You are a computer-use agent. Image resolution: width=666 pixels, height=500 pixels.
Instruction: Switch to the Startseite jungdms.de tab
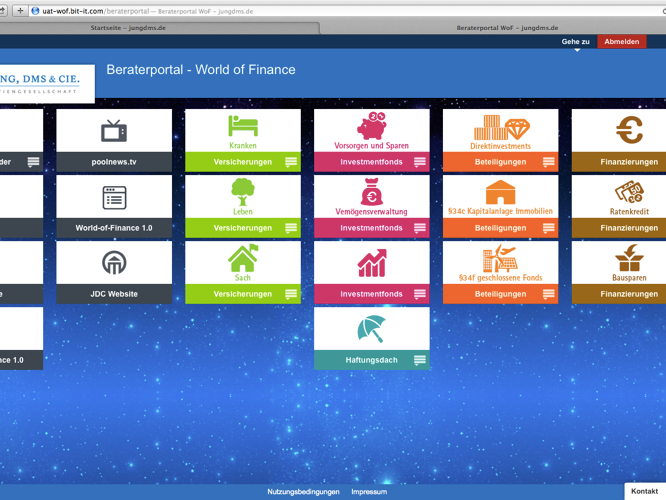tap(128, 29)
